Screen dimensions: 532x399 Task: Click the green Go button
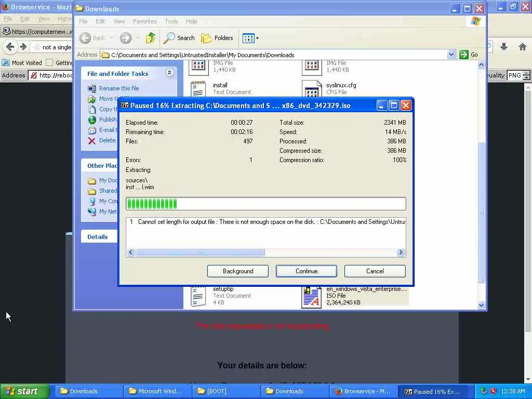coord(469,55)
